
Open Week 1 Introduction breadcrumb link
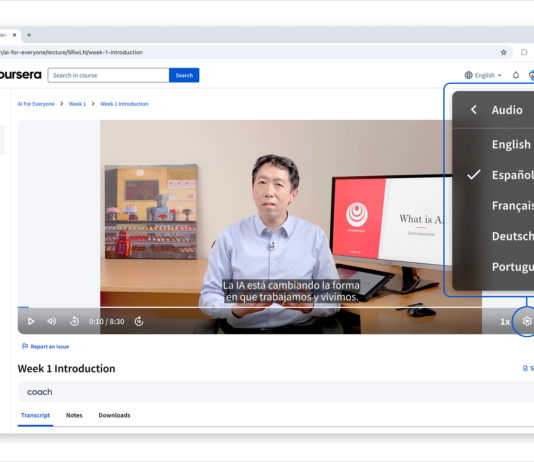[x=124, y=104]
